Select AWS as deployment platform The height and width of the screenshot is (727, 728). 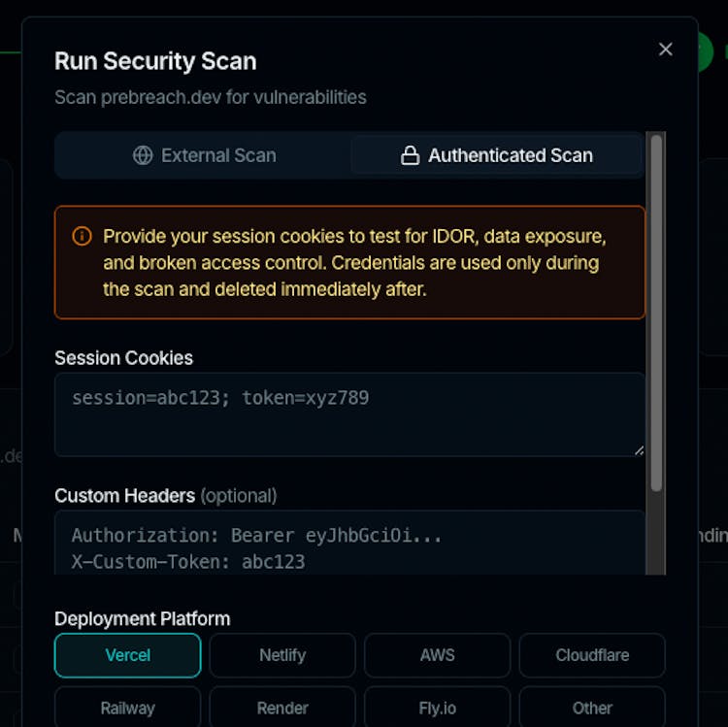(x=437, y=655)
